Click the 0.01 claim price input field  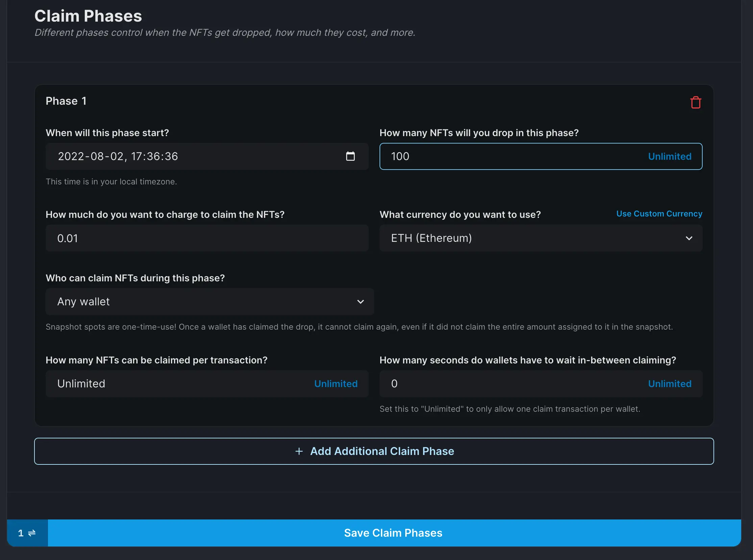click(x=207, y=238)
